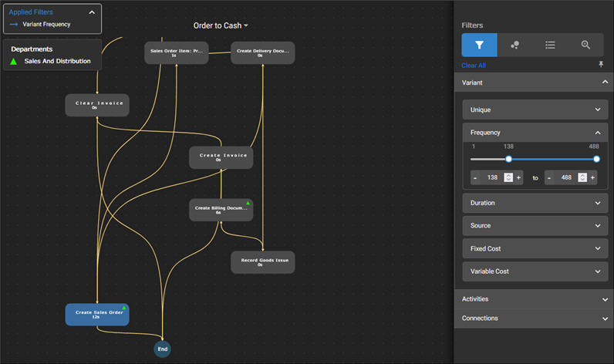The height and width of the screenshot is (364, 614).
Task: Select the funnel Filters tab icon
Action: point(479,45)
